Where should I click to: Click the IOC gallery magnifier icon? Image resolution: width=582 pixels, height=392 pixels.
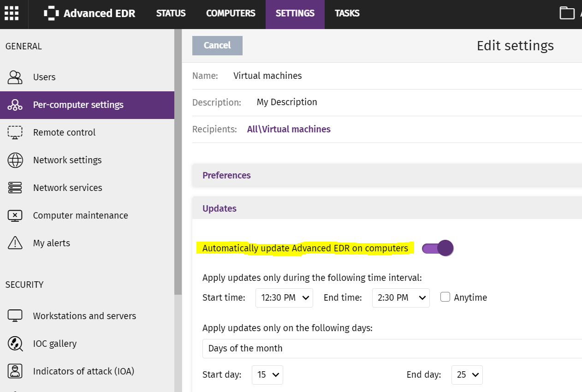coord(15,344)
